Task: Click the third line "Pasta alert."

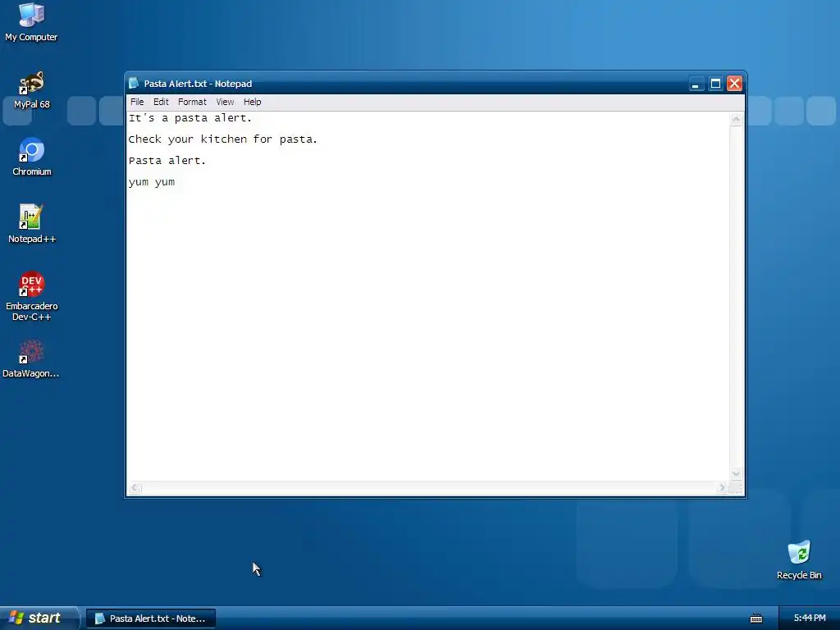Action: click(x=167, y=161)
